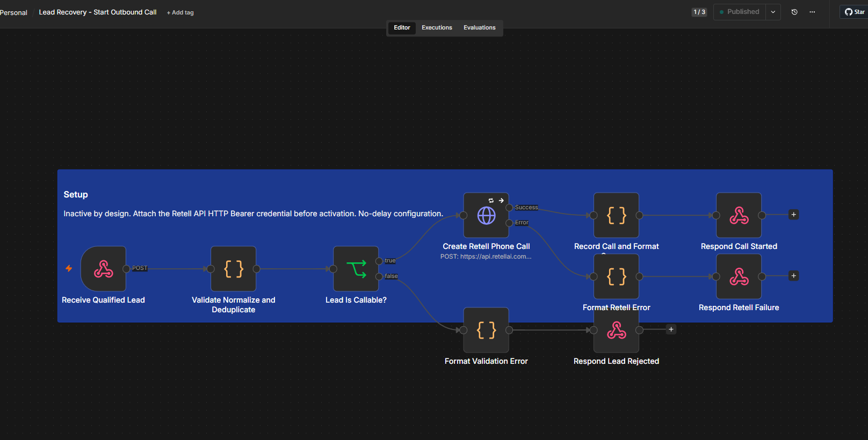The image size is (868, 440).
Task: Click the 'Respond Call Started' label
Action: coord(739,246)
